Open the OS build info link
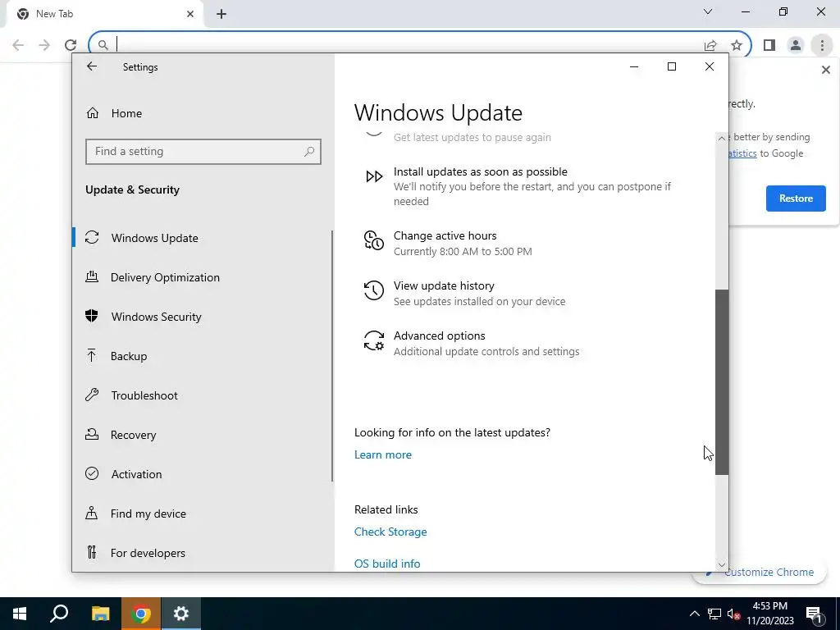This screenshot has width=840, height=630. pyautogui.click(x=387, y=564)
